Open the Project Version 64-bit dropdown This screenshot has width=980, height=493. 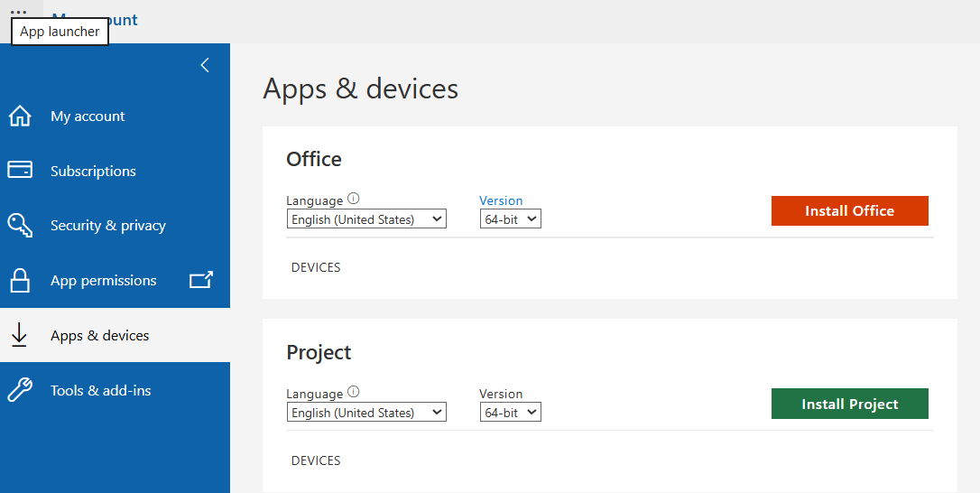point(511,413)
